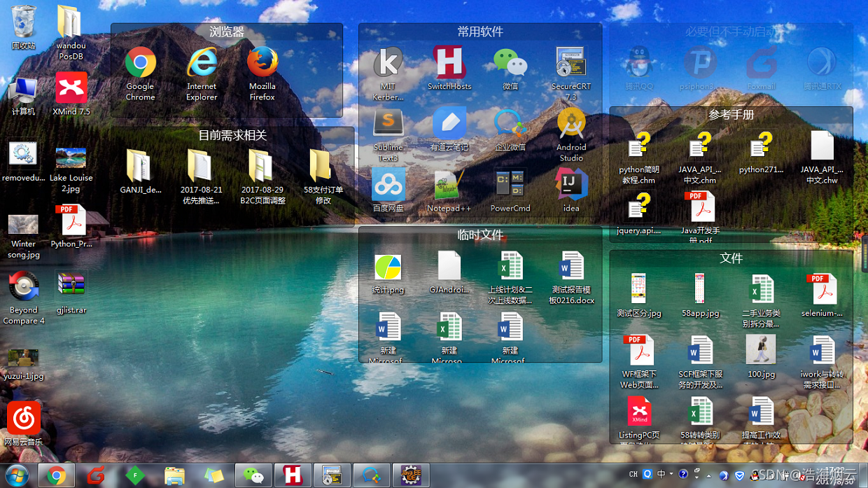This screenshot has width=868, height=488.
Task: Launch the psiphon3 shortcut
Action: [x=699, y=63]
